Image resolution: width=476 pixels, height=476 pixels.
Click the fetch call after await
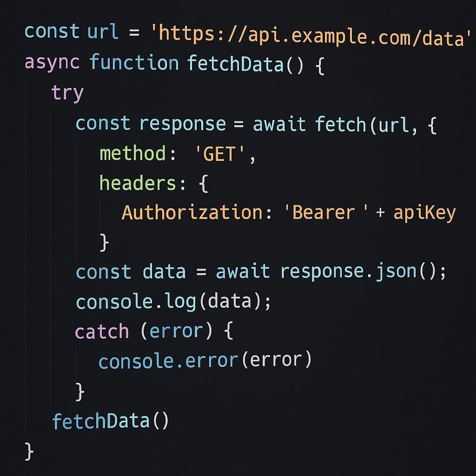(341, 125)
